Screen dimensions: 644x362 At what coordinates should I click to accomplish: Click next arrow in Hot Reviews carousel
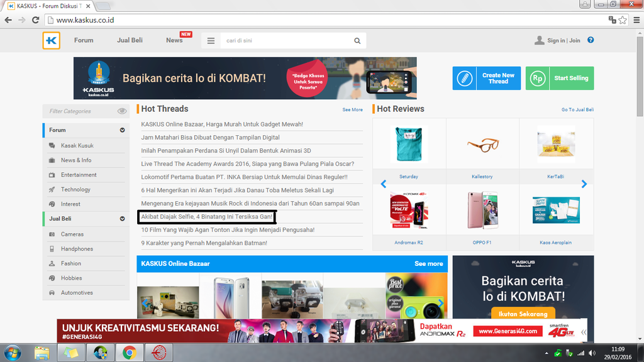click(584, 184)
